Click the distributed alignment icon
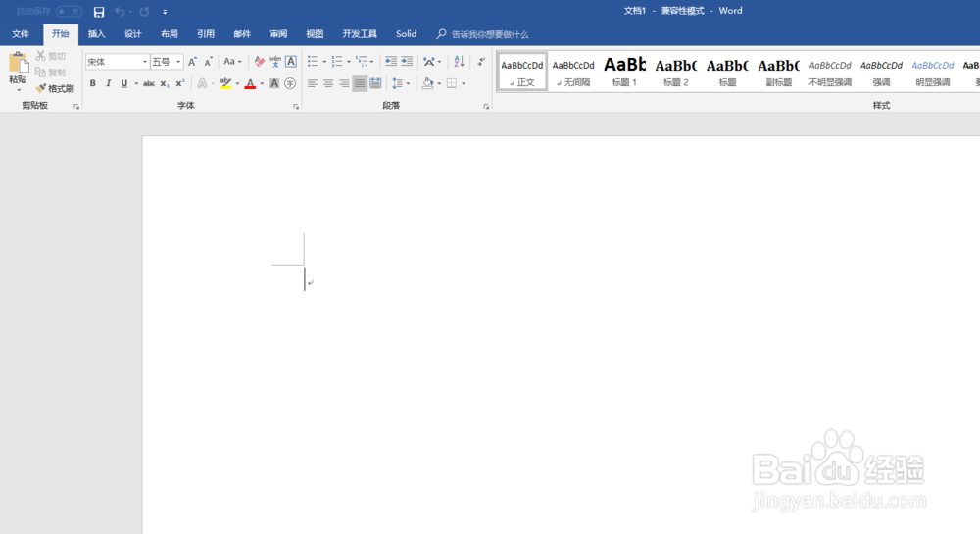The width and height of the screenshot is (980, 534). tap(375, 83)
